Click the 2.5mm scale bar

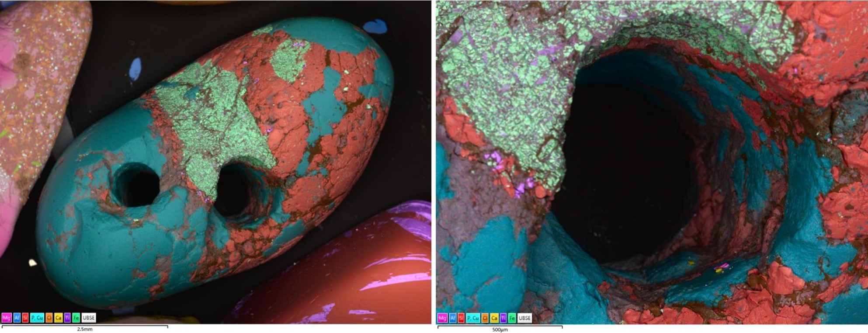coord(85,327)
